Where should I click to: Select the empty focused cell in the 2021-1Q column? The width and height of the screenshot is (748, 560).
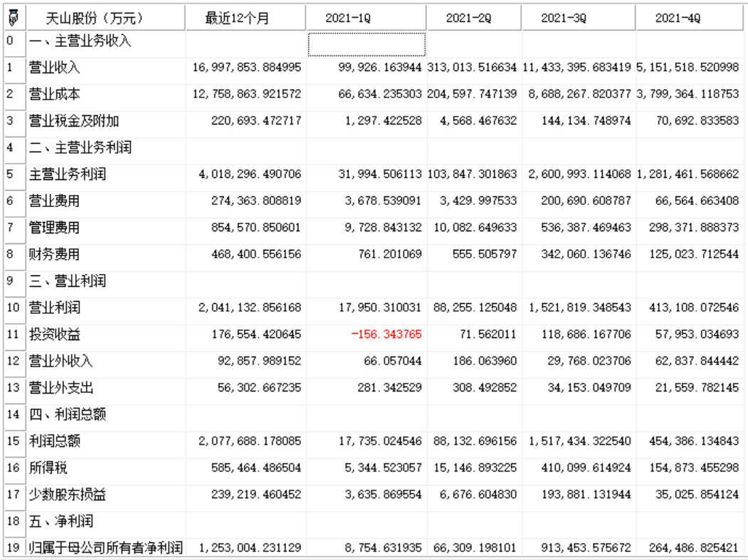367,43
